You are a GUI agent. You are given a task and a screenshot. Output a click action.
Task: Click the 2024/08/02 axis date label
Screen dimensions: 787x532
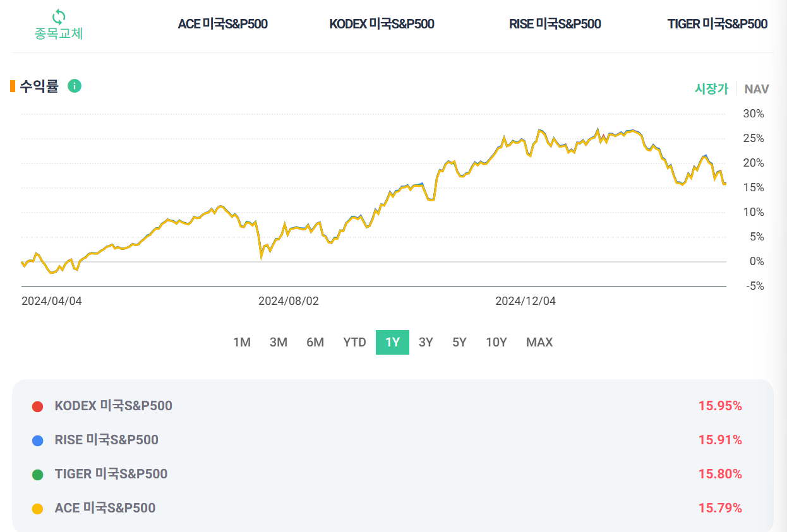tap(289, 301)
